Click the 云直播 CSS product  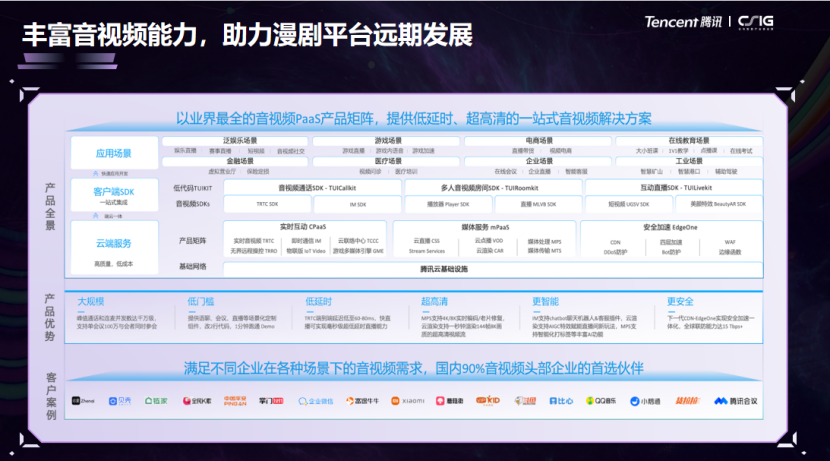coord(427,241)
